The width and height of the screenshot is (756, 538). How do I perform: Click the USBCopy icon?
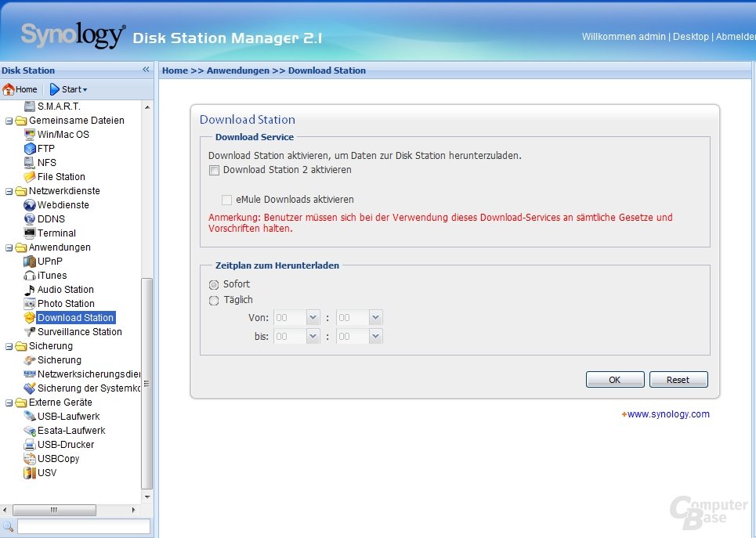(30, 458)
